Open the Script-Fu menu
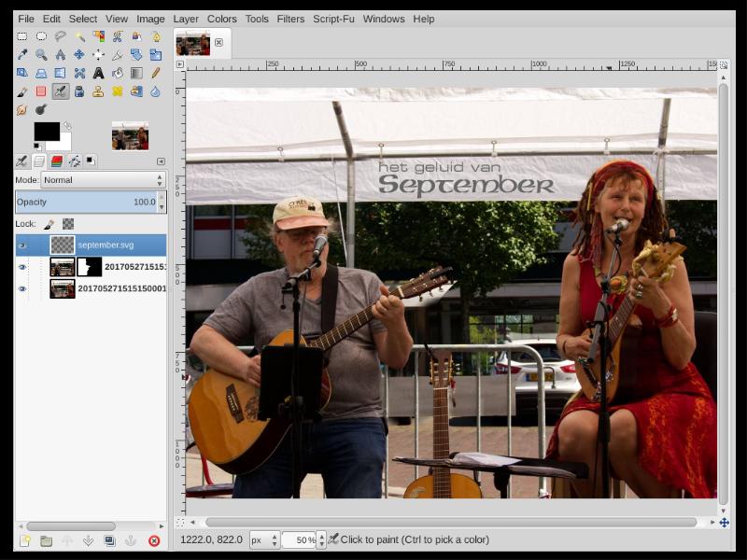This screenshot has width=747, height=560. pyautogui.click(x=333, y=19)
